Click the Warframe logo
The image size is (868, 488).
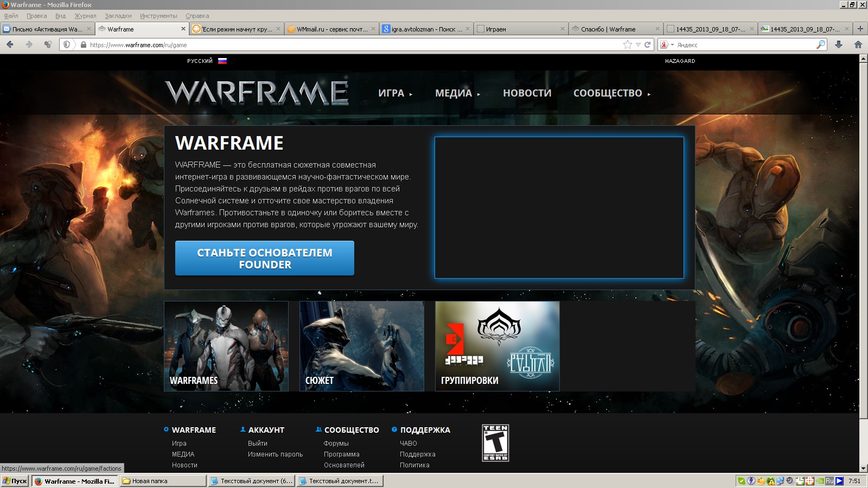[x=257, y=93]
